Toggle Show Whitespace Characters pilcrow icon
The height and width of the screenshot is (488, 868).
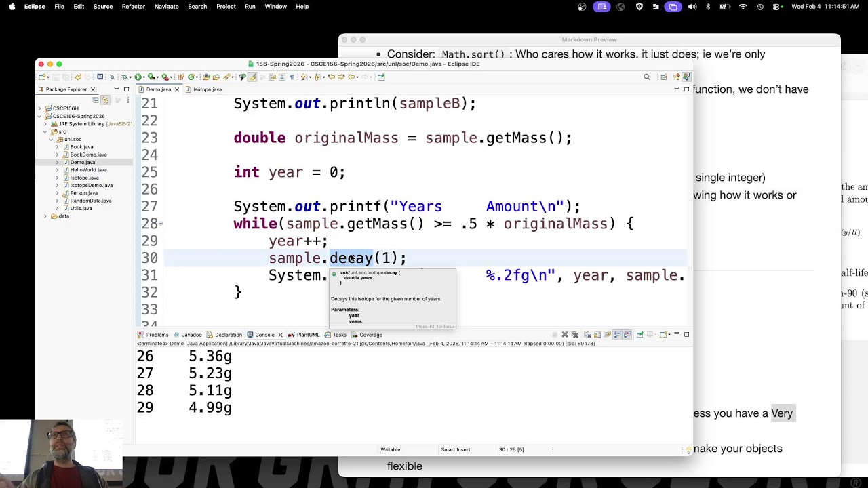292,77
